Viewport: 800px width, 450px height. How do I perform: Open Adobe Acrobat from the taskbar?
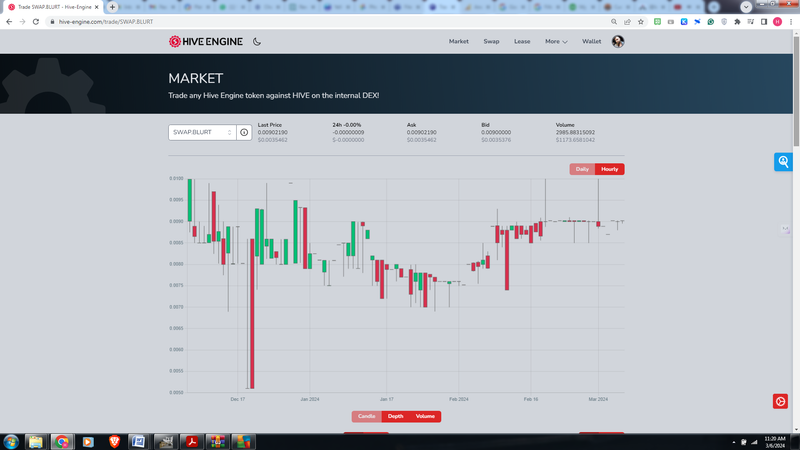190,441
